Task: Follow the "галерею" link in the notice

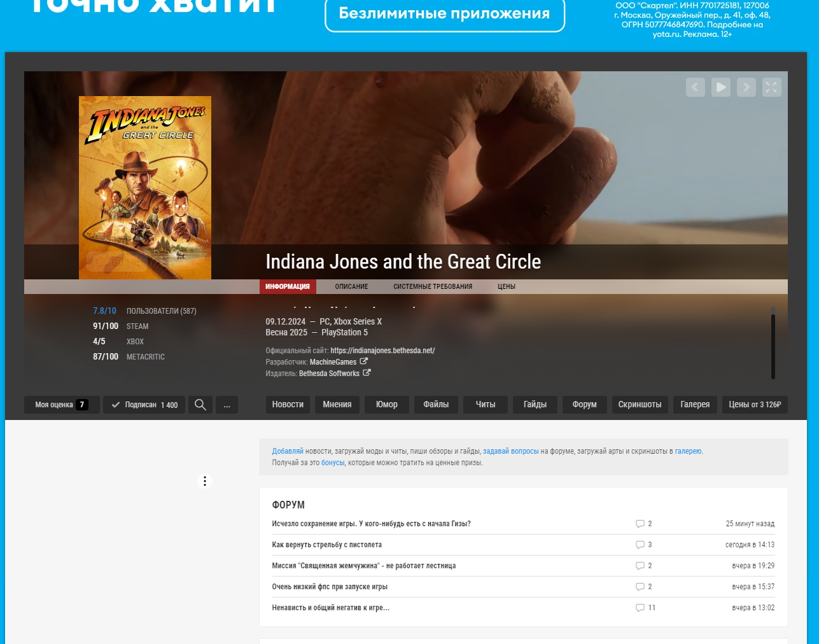Action: (x=688, y=451)
